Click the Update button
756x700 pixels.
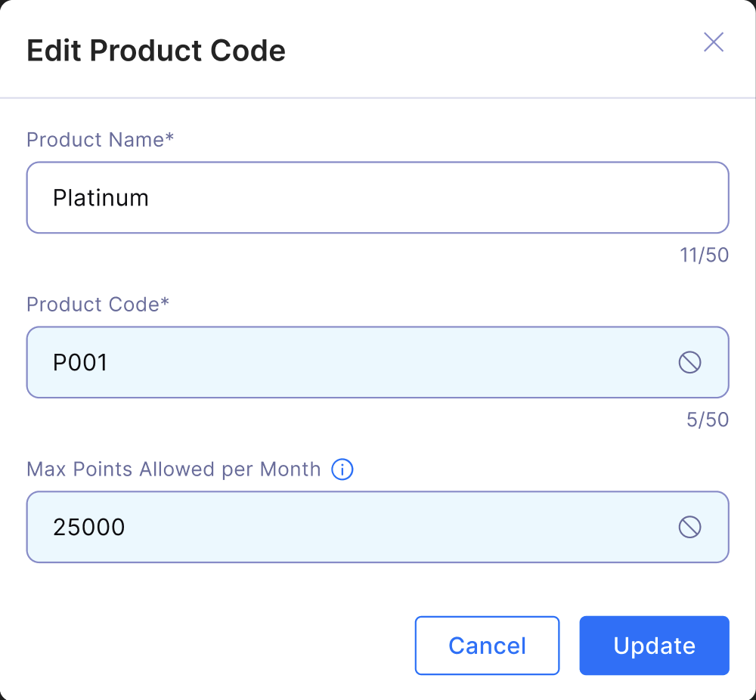coord(654,646)
